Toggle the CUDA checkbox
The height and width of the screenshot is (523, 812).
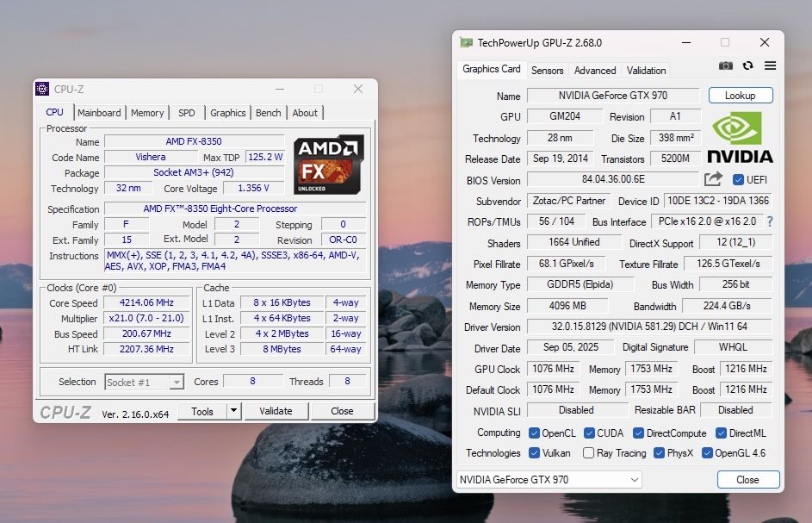pyautogui.click(x=589, y=433)
